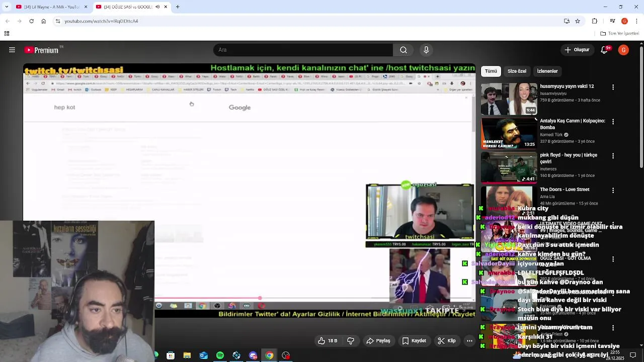
Task: Go to the YouTube Premium home logo
Action: click(43, 50)
